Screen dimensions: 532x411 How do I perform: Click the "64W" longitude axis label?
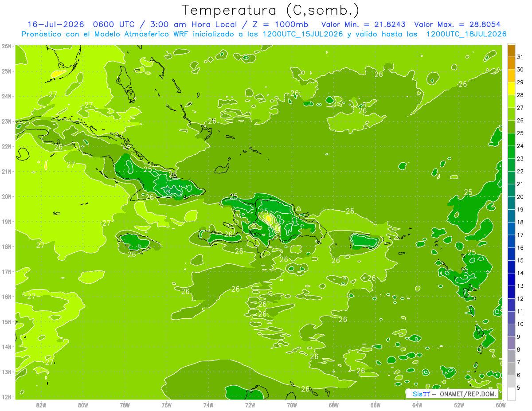[x=417, y=405]
